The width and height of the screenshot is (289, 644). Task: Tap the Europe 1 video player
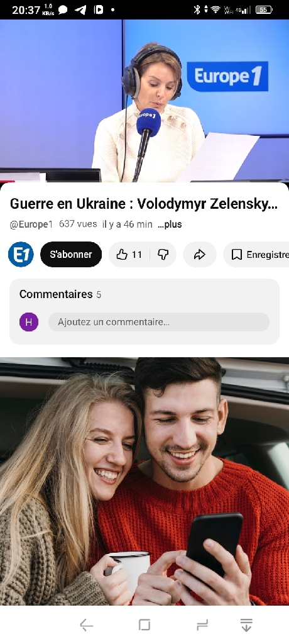tap(144, 101)
